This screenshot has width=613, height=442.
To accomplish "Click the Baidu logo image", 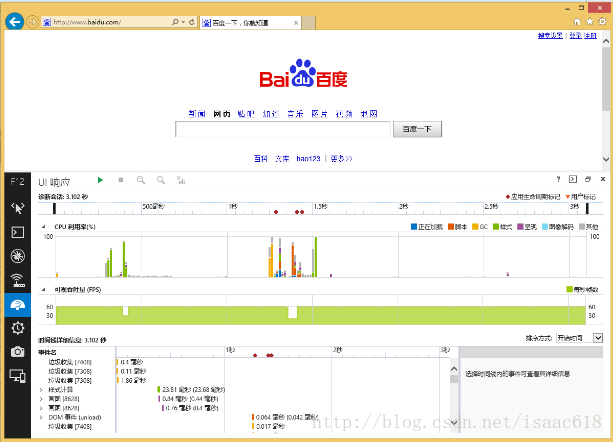I will [303, 73].
